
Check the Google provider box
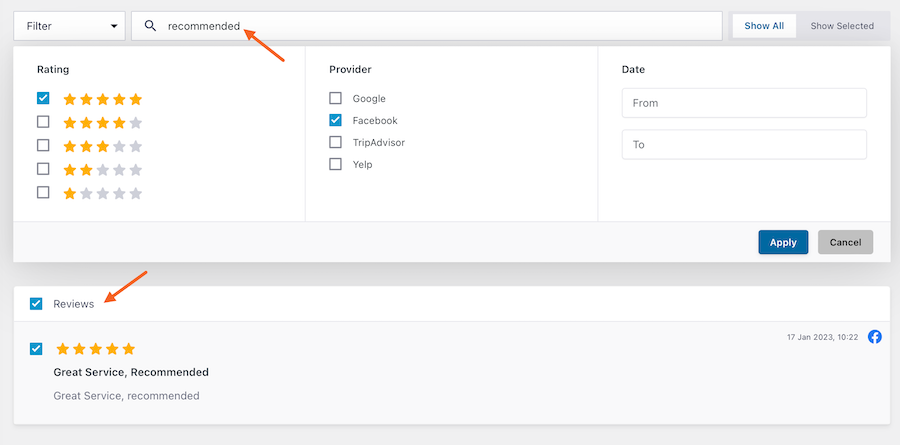(x=336, y=99)
